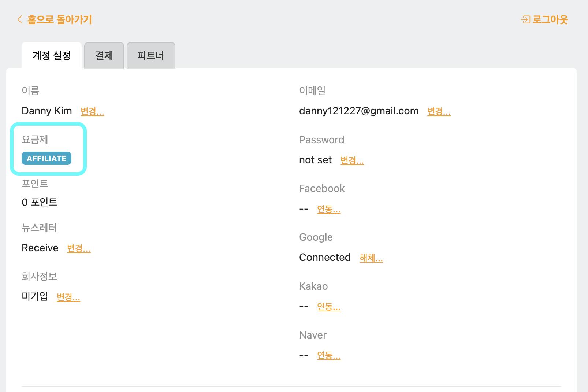Click the back chevron arrow icon
The height and width of the screenshot is (392, 588).
20,19
